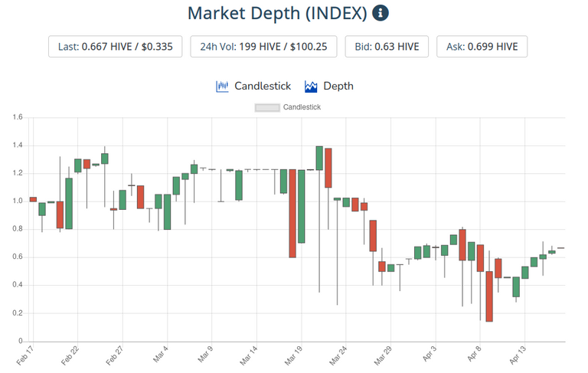Viewport: 588px width, 373px height.
Task: Click the Apr 3 x-axis label
Action: (430, 355)
